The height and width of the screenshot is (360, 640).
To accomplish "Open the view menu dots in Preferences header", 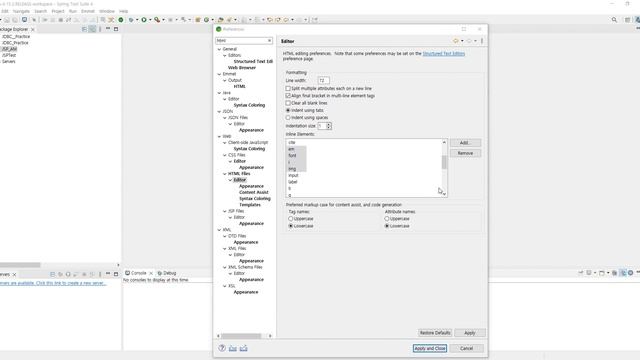I will pyautogui.click(x=482, y=41).
